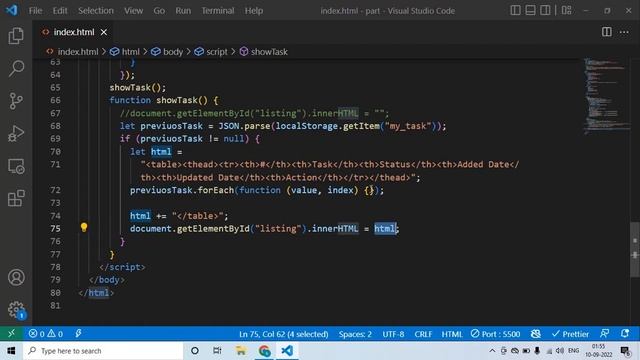Open the Edit menu
This screenshot has height=360, width=640.
(x=60, y=11)
